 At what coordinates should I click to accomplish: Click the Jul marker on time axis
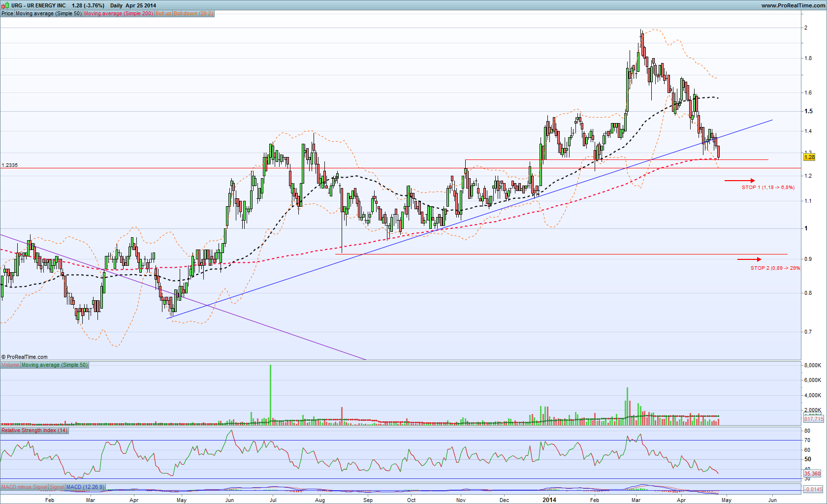tap(273, 500)
